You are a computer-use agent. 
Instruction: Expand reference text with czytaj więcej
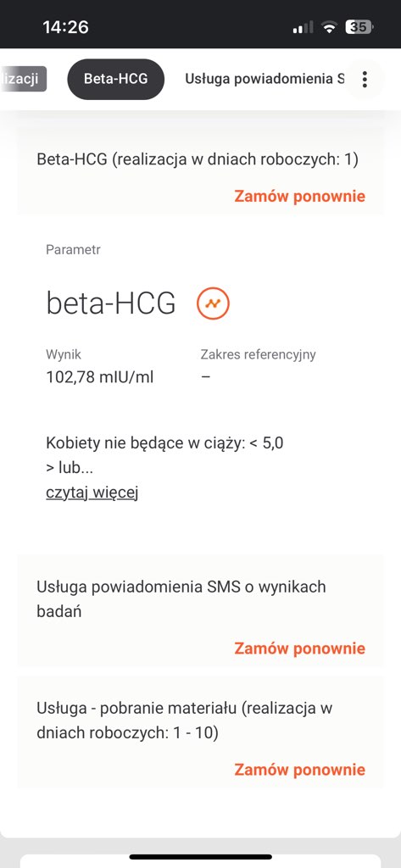[x=92, y=492]
